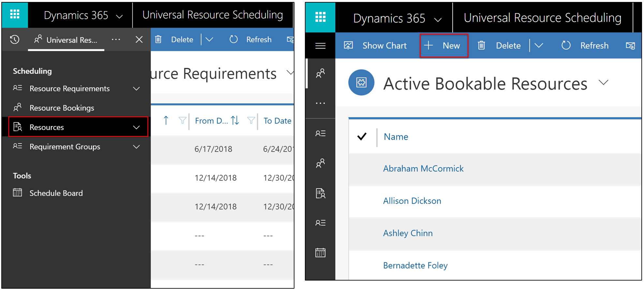
Task: Click Requirement Groups icon in collapsed sidebar
Action: (320, 223)
